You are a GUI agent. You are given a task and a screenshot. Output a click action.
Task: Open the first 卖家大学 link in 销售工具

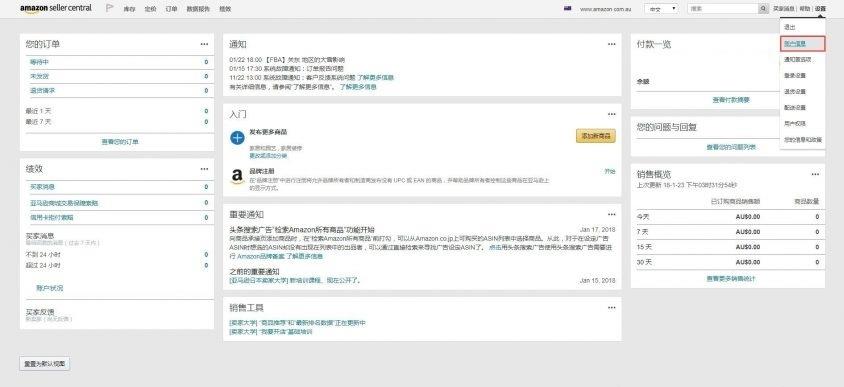(x=297, y=323)
